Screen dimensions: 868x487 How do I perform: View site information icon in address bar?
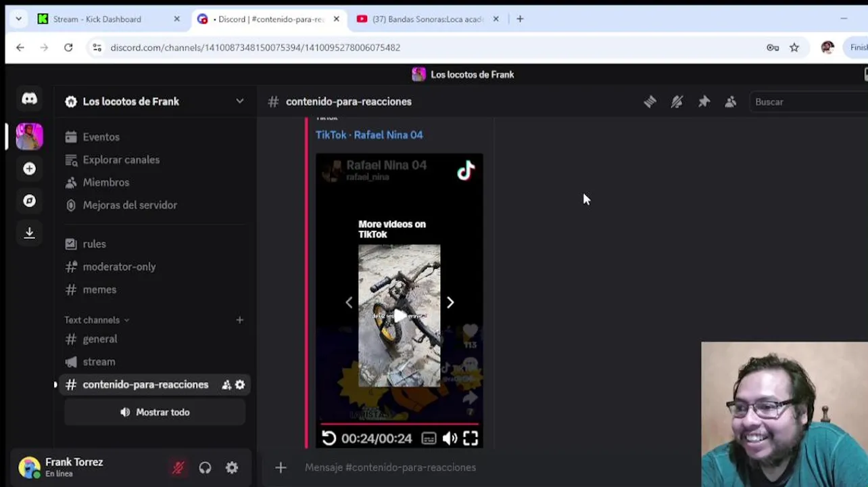(97, 47)
